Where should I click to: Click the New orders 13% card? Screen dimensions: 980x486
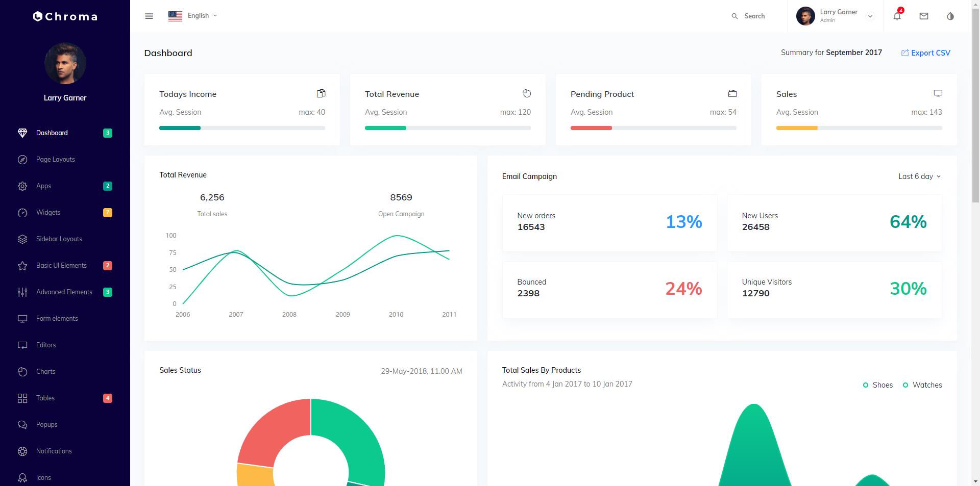(x=609, y=223)
